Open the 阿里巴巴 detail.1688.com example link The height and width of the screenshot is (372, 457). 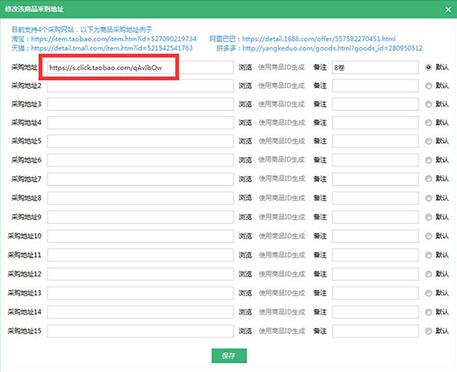tap(319, 39)
